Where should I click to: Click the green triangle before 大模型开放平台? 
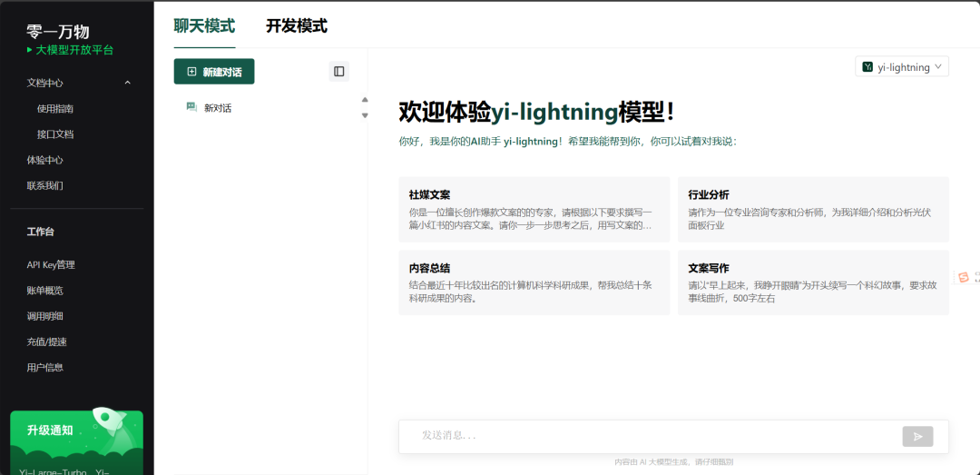pyautogui.click(x=29, y=50)
